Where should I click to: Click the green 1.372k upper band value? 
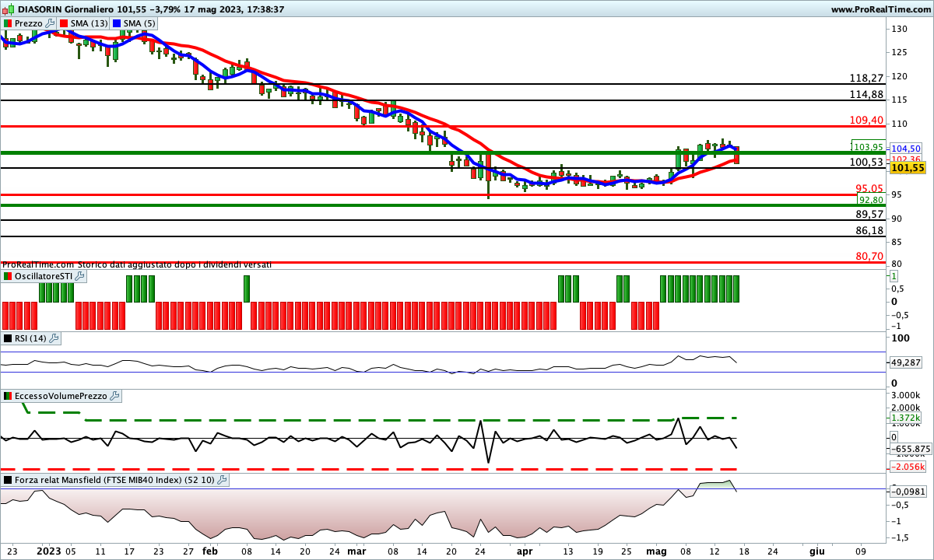(907, 418)
